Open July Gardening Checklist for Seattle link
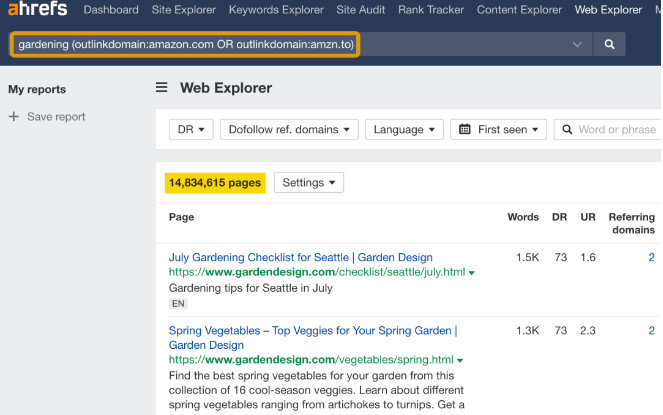Screen dimensions: 663x415 click(x=300, y=257)
